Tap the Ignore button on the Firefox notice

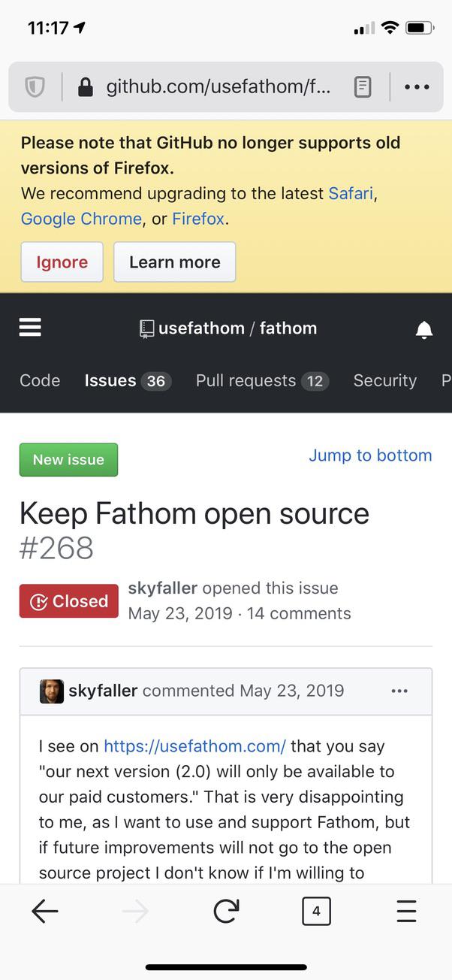[62, 262]
